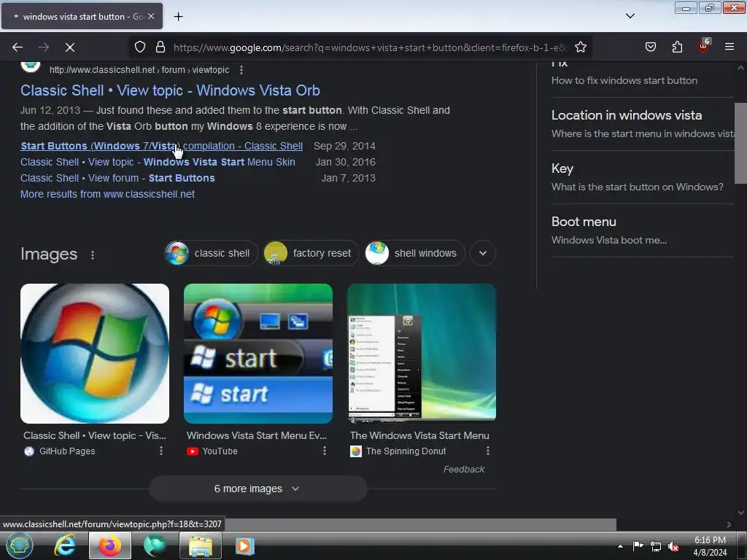Open the Windows Start orb
Screen dimensions: 747x560
point(19,545)
